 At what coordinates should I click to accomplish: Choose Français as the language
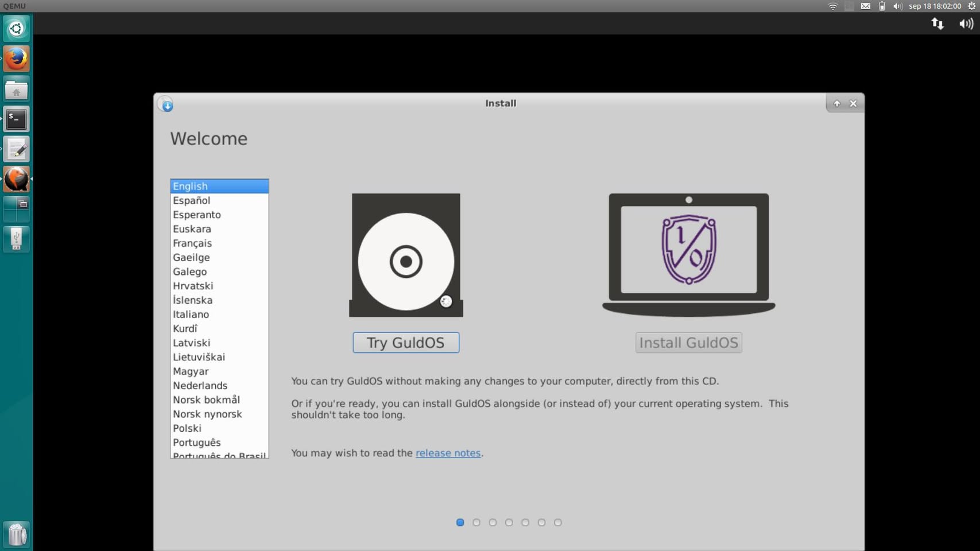click(x=219, y=243)
